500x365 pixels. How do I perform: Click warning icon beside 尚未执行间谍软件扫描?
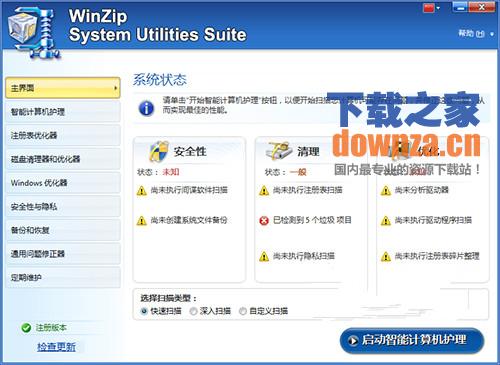(x=142, y=191)
